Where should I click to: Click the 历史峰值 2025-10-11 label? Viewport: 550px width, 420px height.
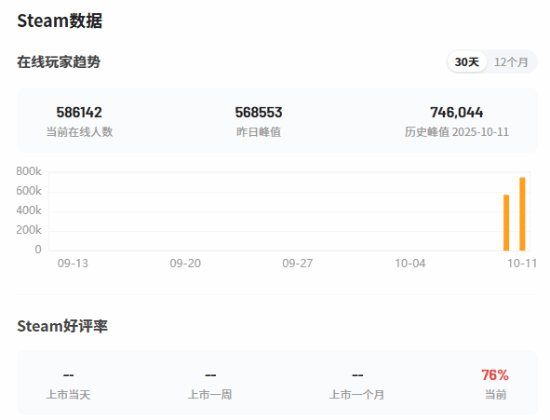pyautogui.click(x=456, y=132)
